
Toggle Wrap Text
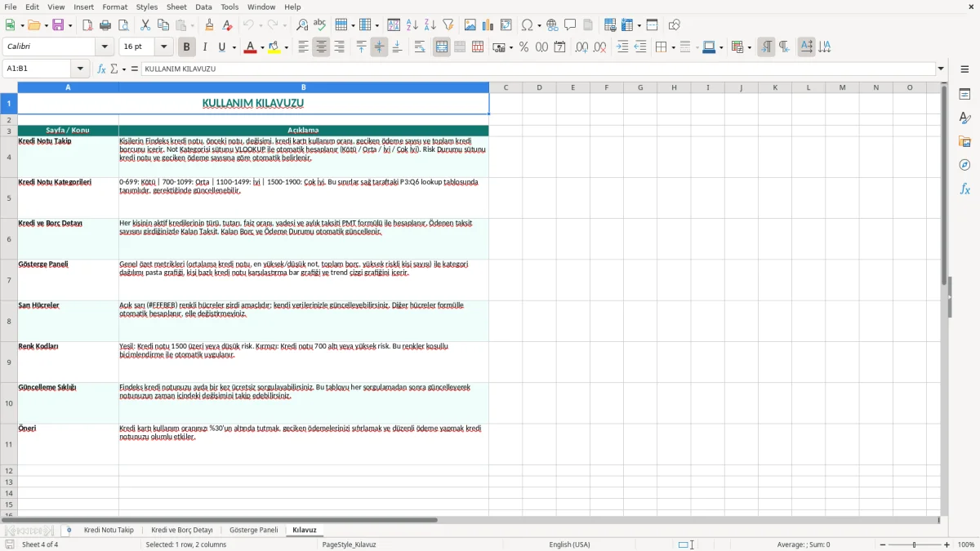point(420,47)
